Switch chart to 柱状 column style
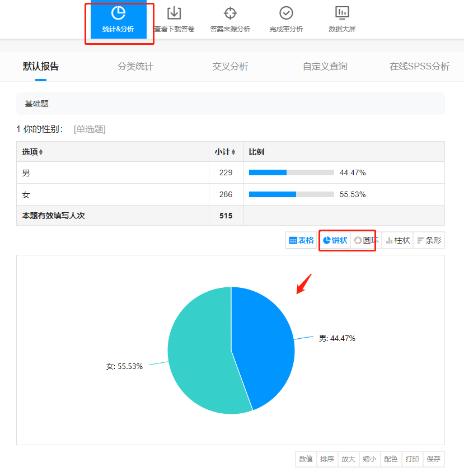 click(x=397, y=240)
